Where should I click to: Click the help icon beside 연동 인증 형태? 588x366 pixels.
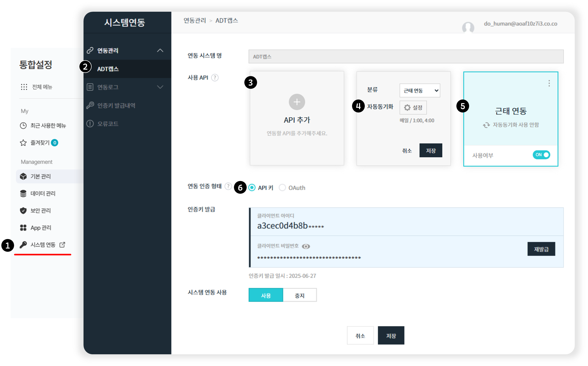coord(228,186)
